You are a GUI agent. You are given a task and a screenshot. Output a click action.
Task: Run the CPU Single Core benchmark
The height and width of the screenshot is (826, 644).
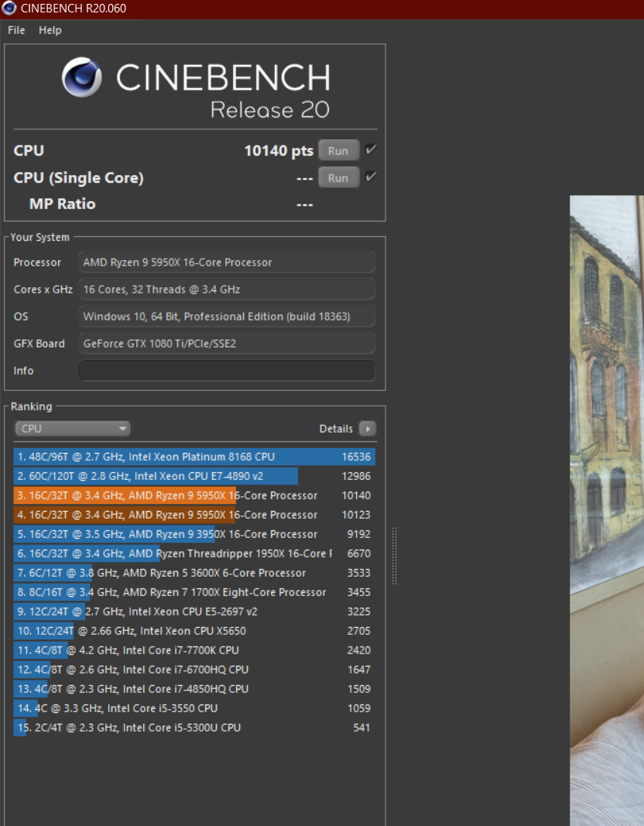click(x=338, y=178)
